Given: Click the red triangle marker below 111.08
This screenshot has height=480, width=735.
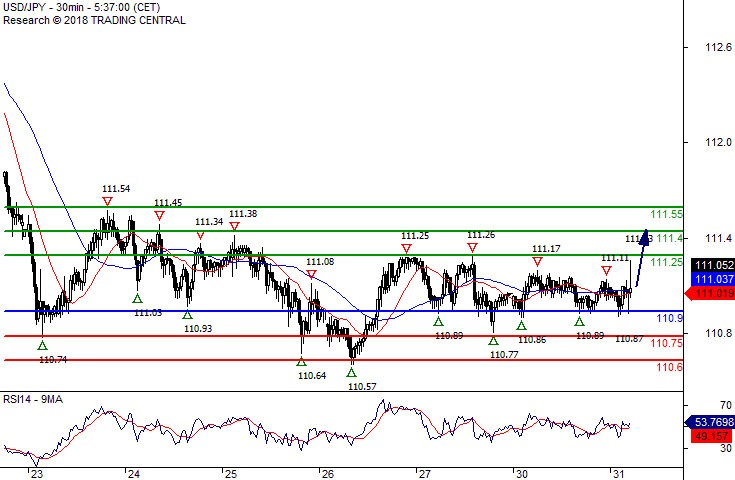Looking at the screenshot, I should click(311, 274).
